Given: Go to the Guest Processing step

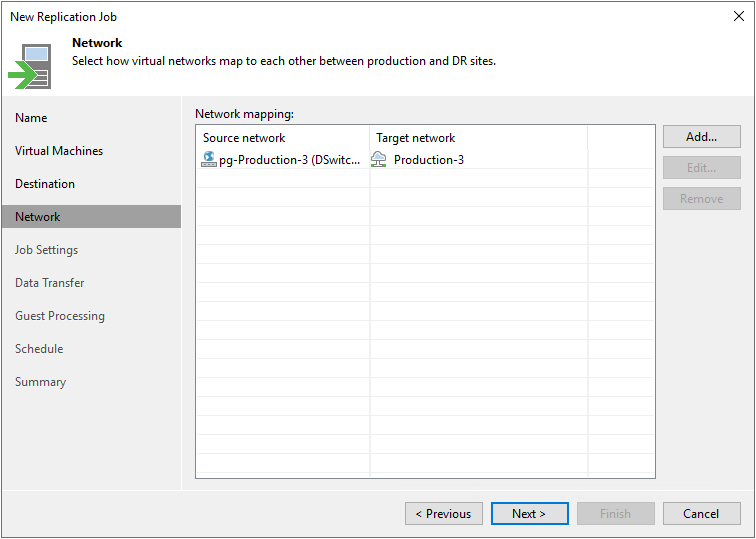Looking at the screenshot, I should [60, 316].
